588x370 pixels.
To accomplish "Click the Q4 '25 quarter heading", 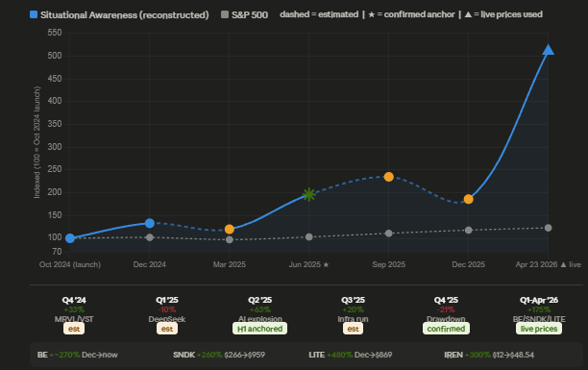I will (446, 300).
